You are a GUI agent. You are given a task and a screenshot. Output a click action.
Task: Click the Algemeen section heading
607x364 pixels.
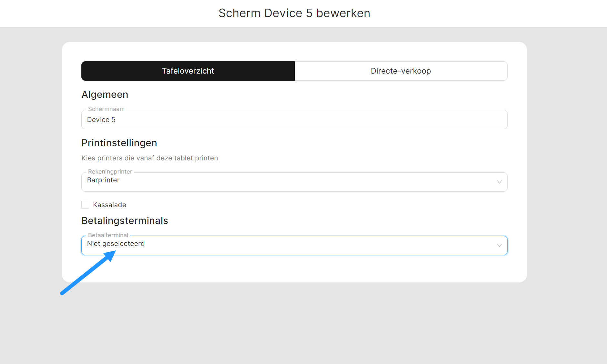pos(105,95)
